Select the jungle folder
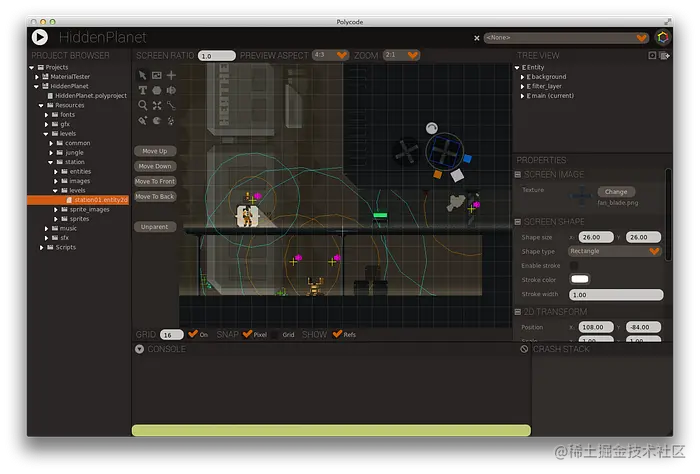Image resolution: width=700 pixels, height=474 pixels. point(74,153)
